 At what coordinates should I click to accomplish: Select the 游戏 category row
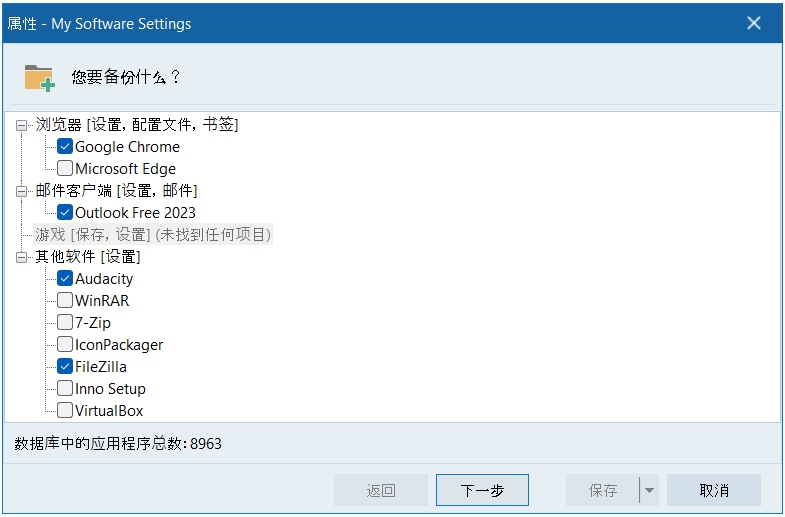[x=152, y=235]
